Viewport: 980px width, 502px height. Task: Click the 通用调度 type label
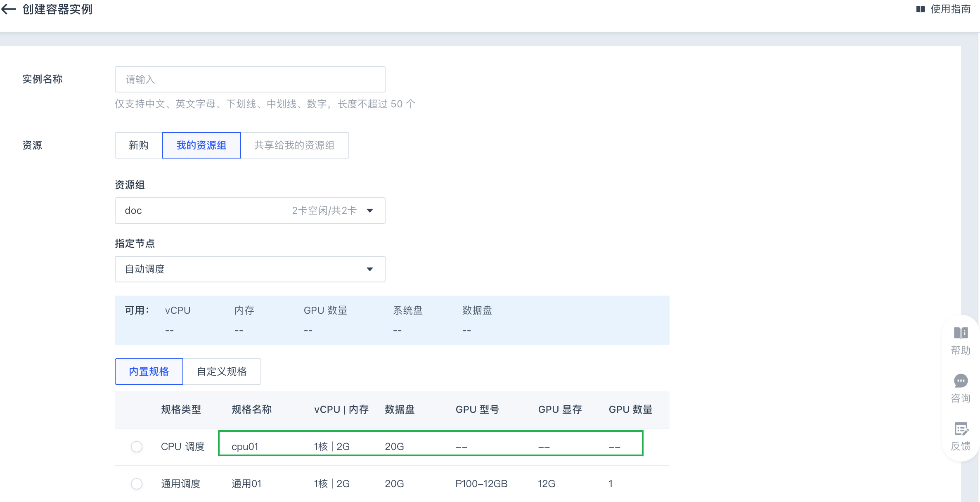pos(181,484)
